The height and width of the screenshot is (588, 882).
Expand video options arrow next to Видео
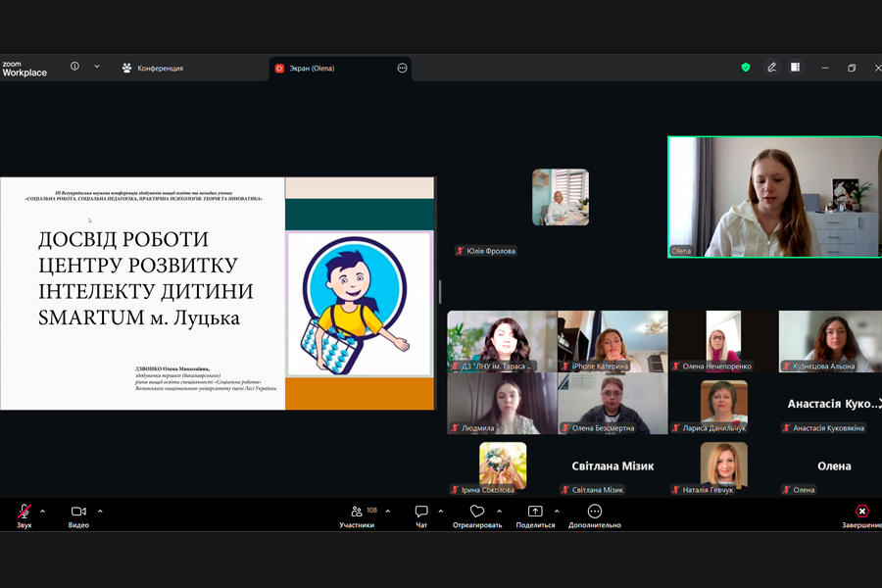[x=100, y=512]
